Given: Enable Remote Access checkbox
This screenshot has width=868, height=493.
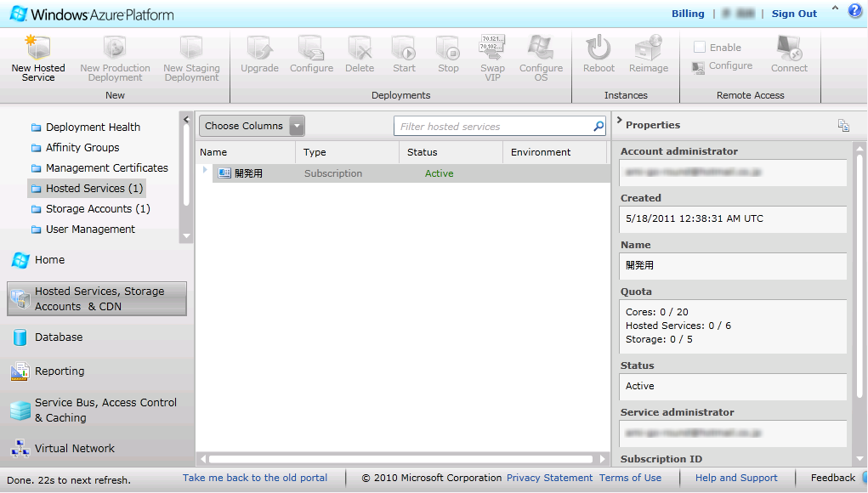Looking at the screenshot, I should 700,47.
